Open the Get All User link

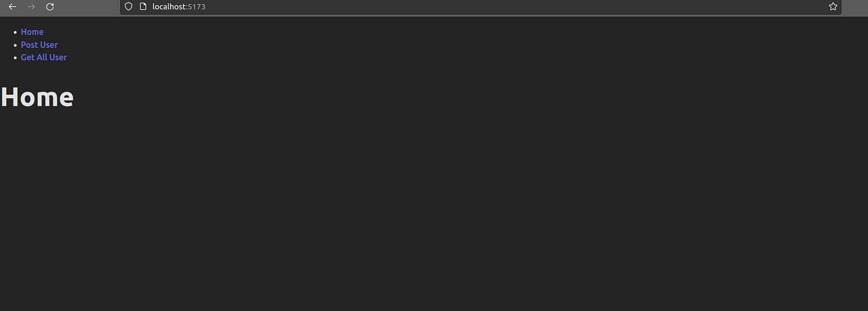pyautogui.click(x=44, y=57)
